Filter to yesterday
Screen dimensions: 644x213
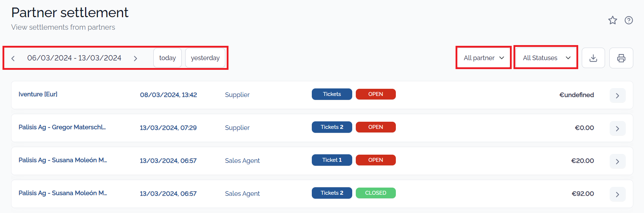click(205, 58)
